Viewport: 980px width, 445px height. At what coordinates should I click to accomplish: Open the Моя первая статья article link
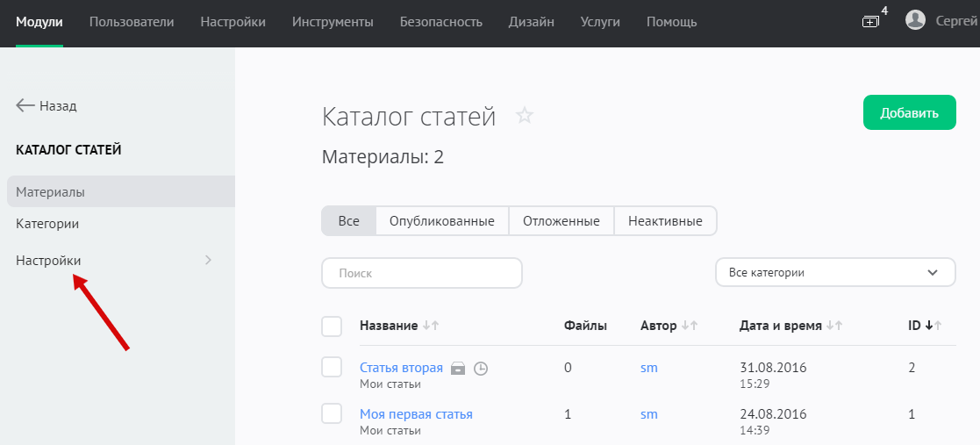click(x=416, y=414)
